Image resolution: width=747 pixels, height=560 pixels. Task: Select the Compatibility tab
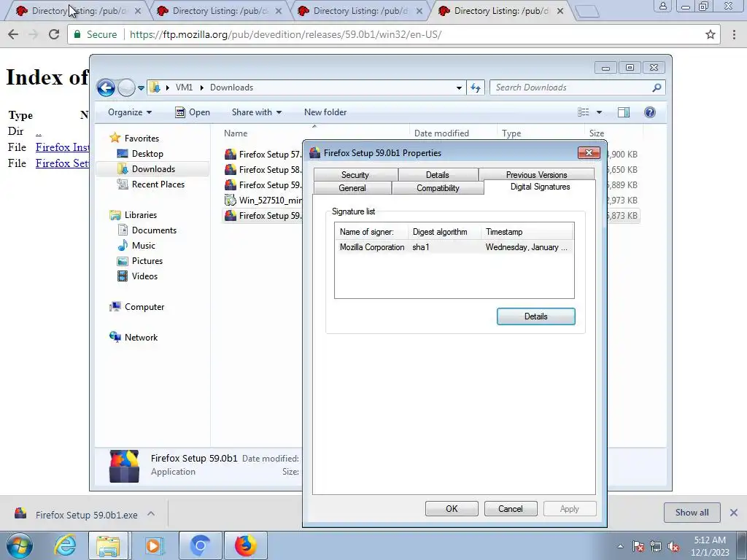(x=438, y=188)
